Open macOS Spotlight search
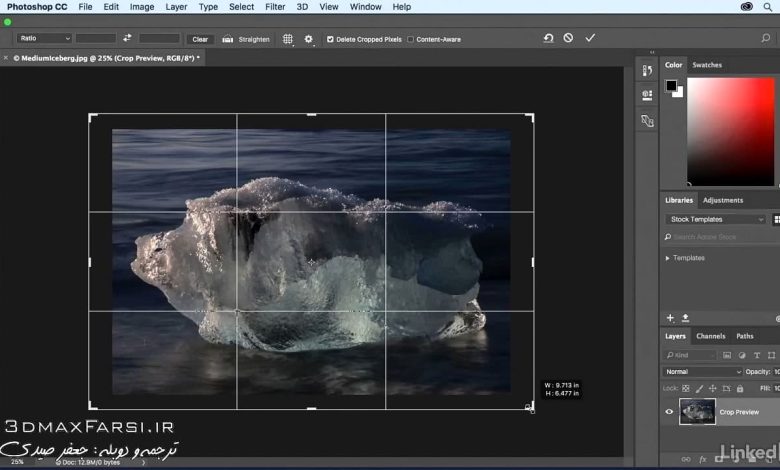The width and height of the screenshot is (780, 470). point(768,7)
